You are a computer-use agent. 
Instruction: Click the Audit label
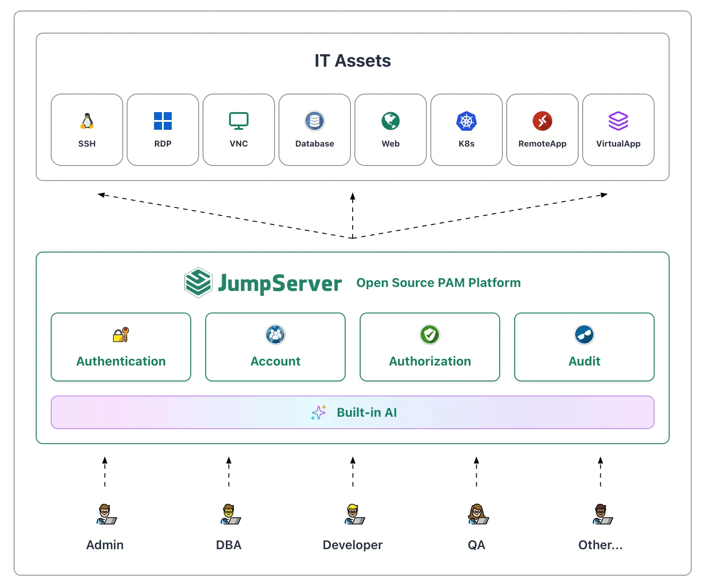[584, 361]
